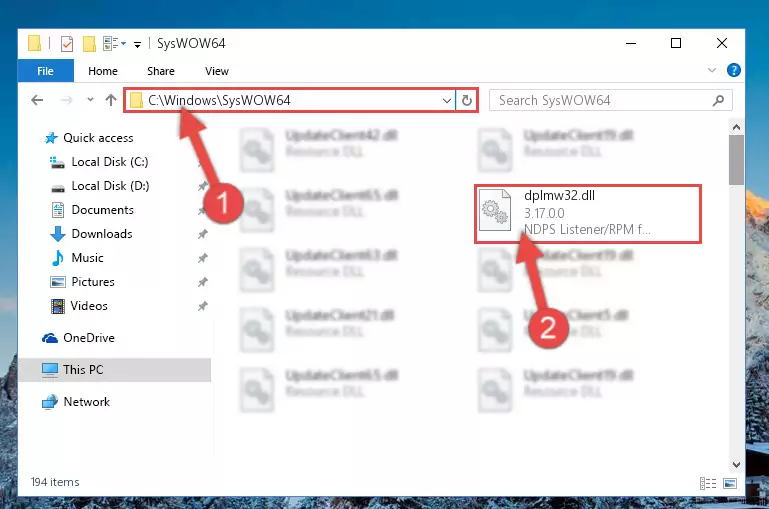Open the address bar history dropdown

[x=446, y=101]
